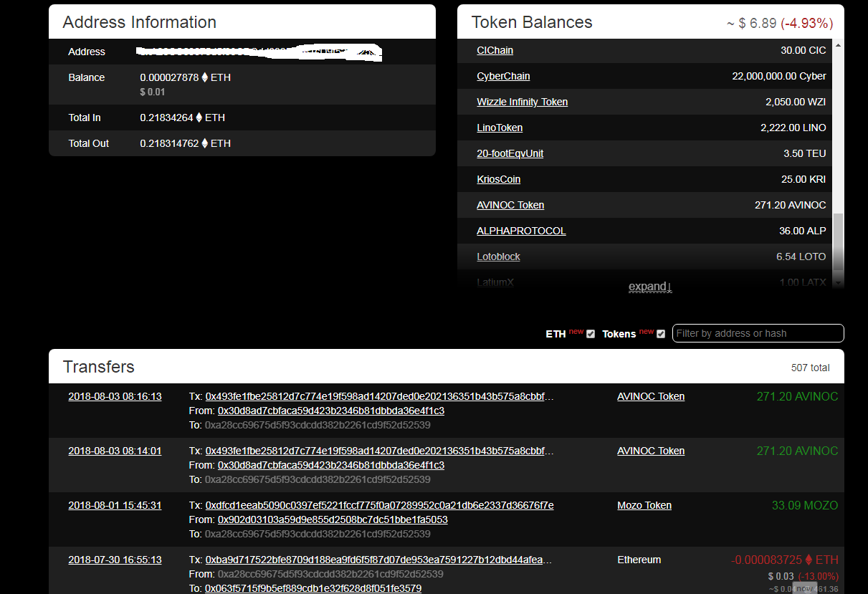The height and width of the screenshot is (594, 868).
Task: Open recipient address 0x063f5715f9b5ef889
Action: pyautogui.click(x=313, y=588)
